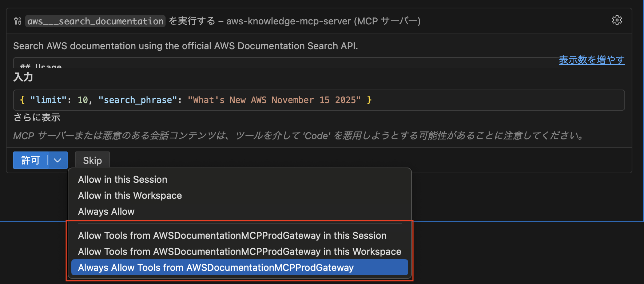This screenshot has width=644, height=284.
Task: Click the MCP サーバー warning notice text
Action: coord(299,135)
